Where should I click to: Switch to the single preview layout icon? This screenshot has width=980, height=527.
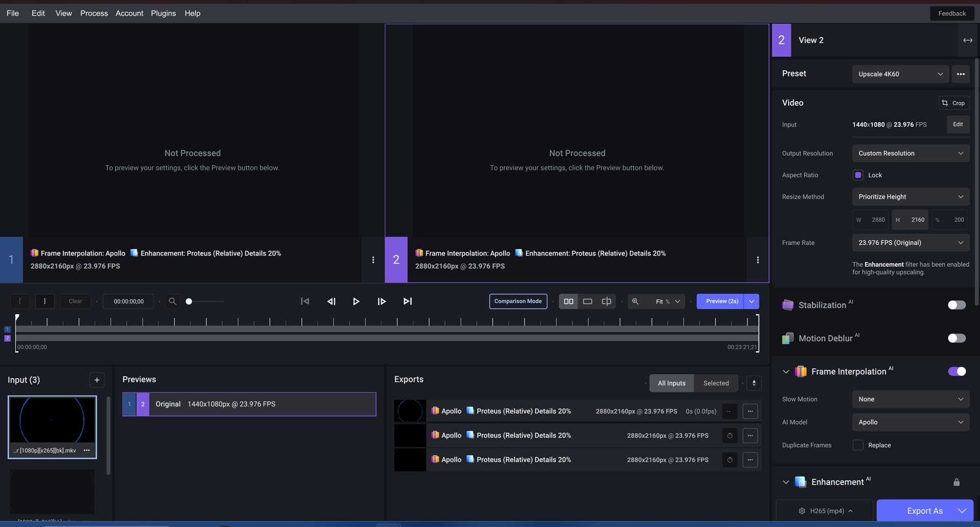[587, 301]
